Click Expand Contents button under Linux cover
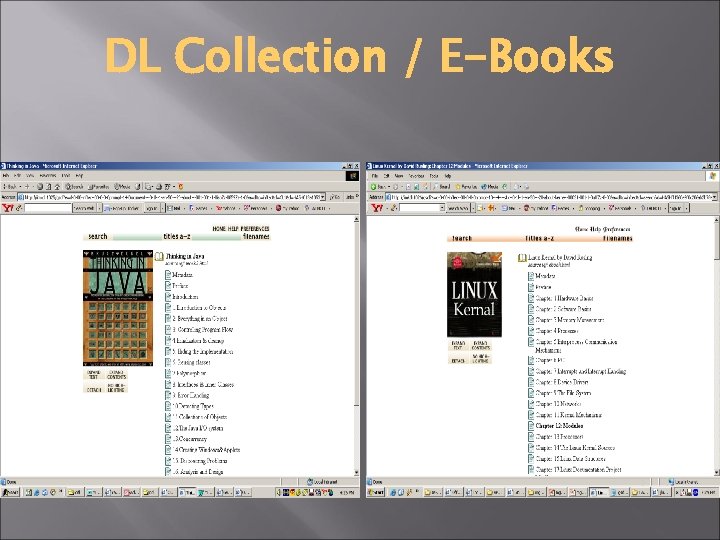The height and width of the screenshot is (540, 720). click(x=480, y=346)
